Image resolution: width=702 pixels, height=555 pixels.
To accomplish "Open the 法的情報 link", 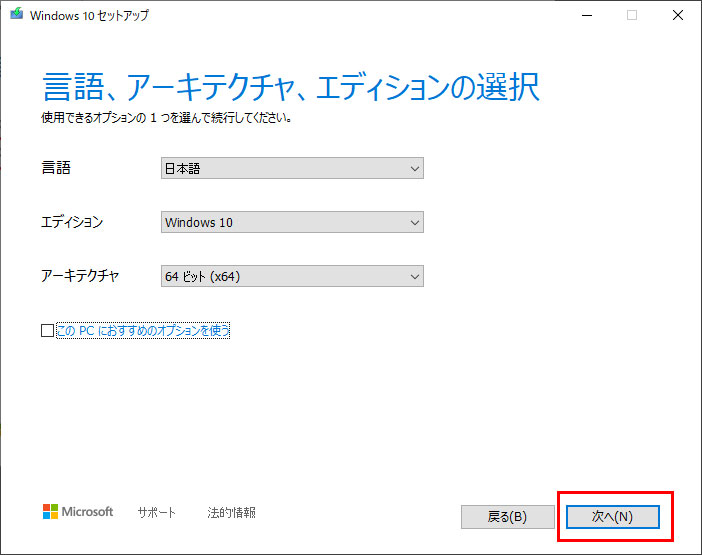I will [231, 512].
